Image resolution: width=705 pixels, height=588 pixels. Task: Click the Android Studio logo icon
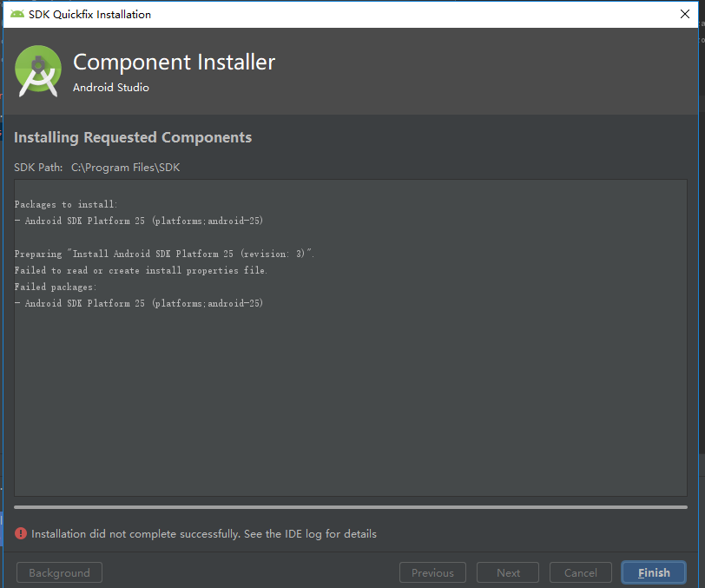click(38, 71)
